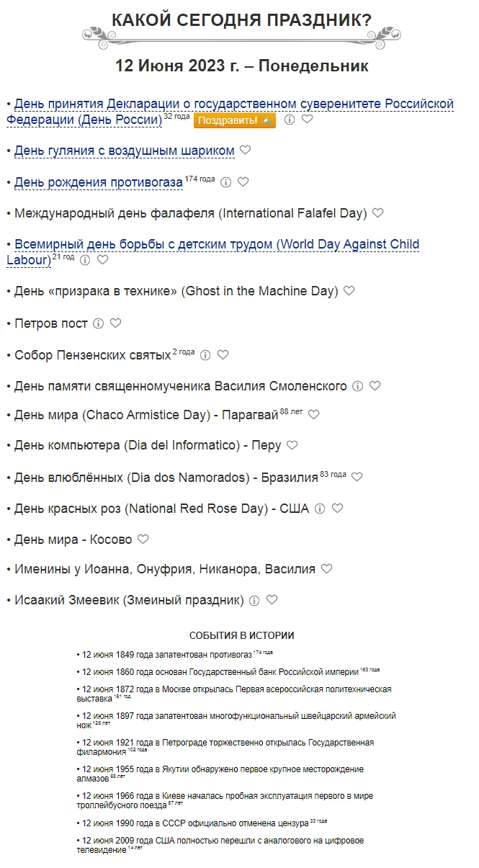The height and width of the screenshot is (868, 479).
Task: Open День принятия Декларации о суверенитете link
Action: (234, 104)
